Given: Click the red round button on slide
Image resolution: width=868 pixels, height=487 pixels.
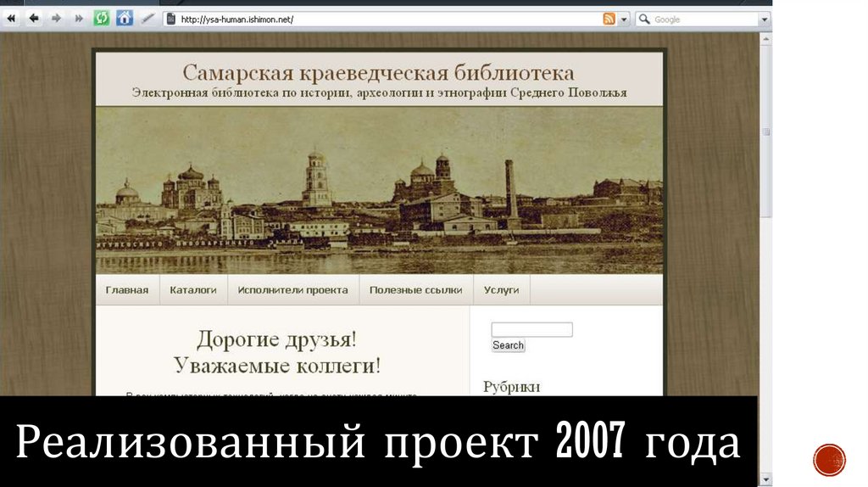Looking at the screenshot, I should pyautogui.click(x=829, y=460).
